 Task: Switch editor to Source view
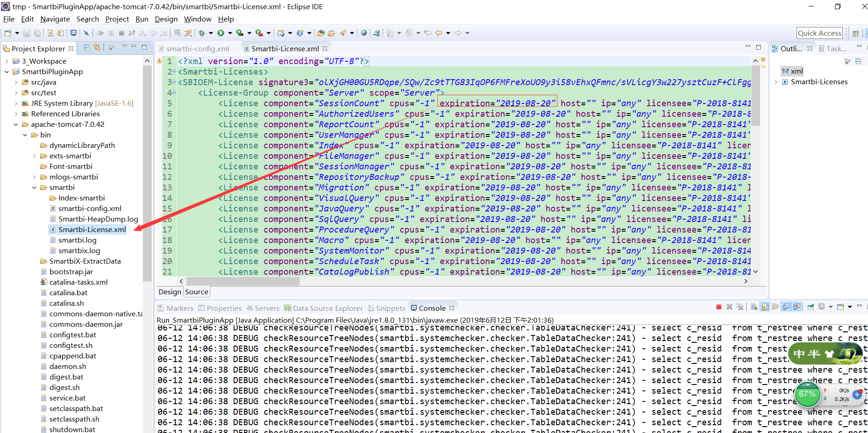pos(197,292)
